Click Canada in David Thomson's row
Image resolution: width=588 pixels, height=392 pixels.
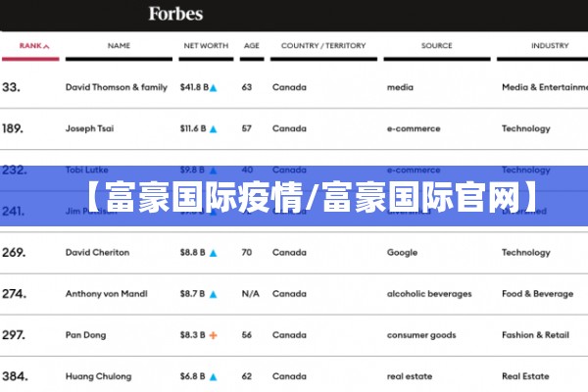[x=289, y=87]
